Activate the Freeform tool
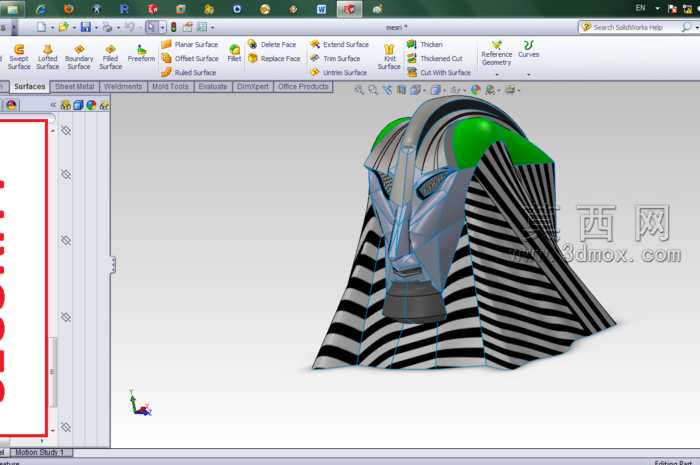This screenshot has width=700, height=465. click(x=141, y=54)
